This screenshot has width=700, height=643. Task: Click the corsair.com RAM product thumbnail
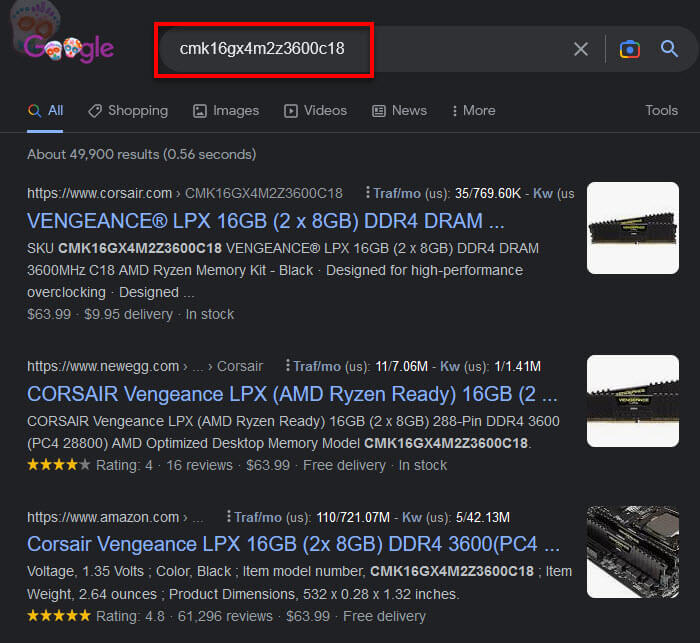point(633,228)
